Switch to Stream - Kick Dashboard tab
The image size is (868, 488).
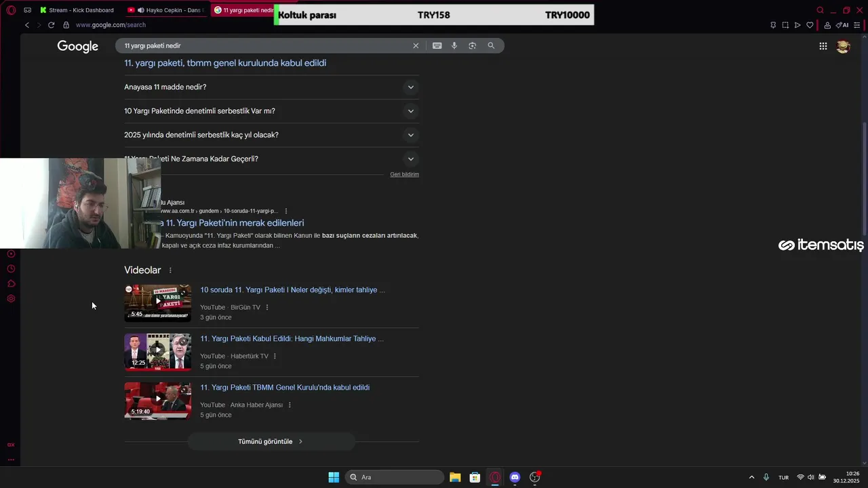77,10
